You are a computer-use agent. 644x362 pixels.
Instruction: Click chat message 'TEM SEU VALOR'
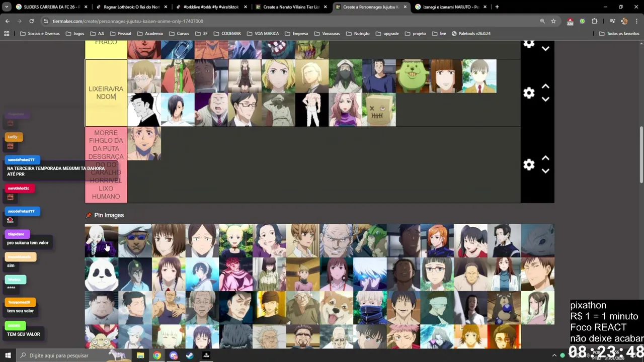click(23, 334)
